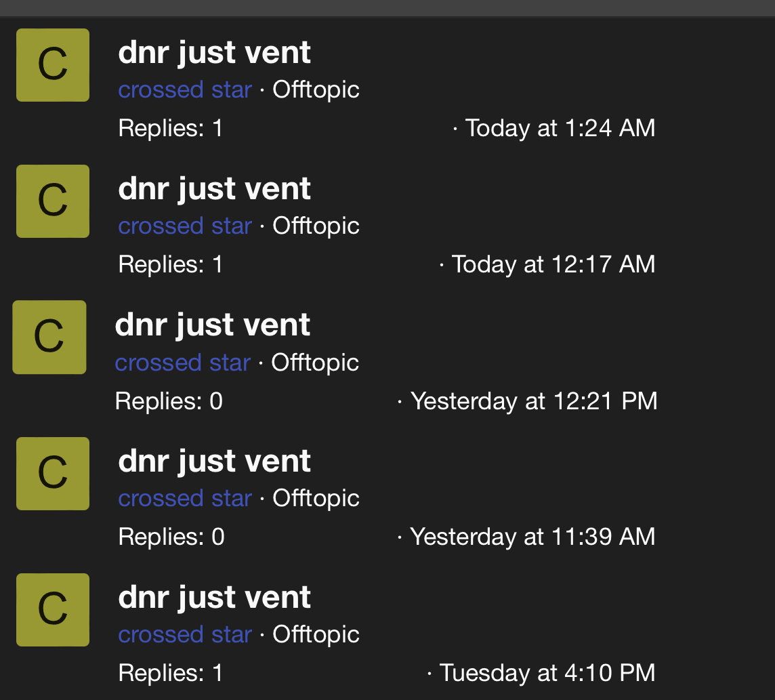The height and width of the screenshot is (700, 775).
Task: Click 'crossed star' author in 11:39 AM thread
Action: [186, 498]
